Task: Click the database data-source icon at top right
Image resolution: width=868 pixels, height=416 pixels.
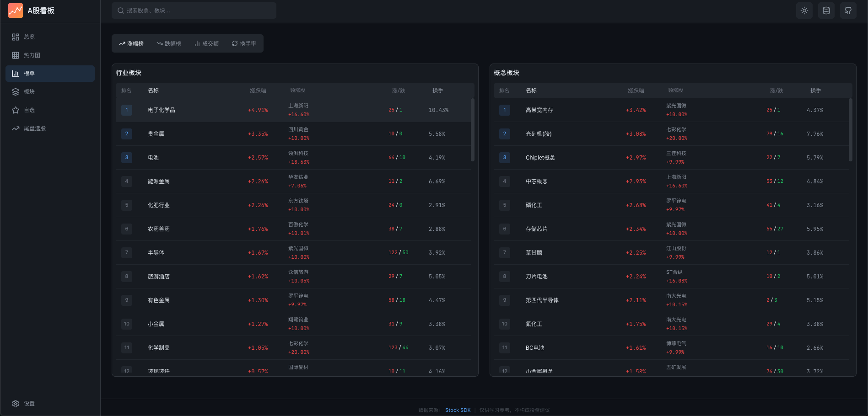Action: [x=826, y=10]
